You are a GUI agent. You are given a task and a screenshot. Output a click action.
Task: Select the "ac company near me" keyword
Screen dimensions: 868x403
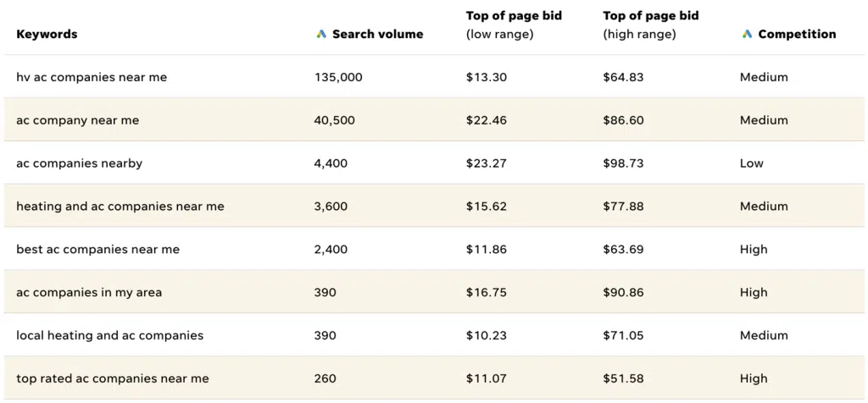click(x=77, y=120)
